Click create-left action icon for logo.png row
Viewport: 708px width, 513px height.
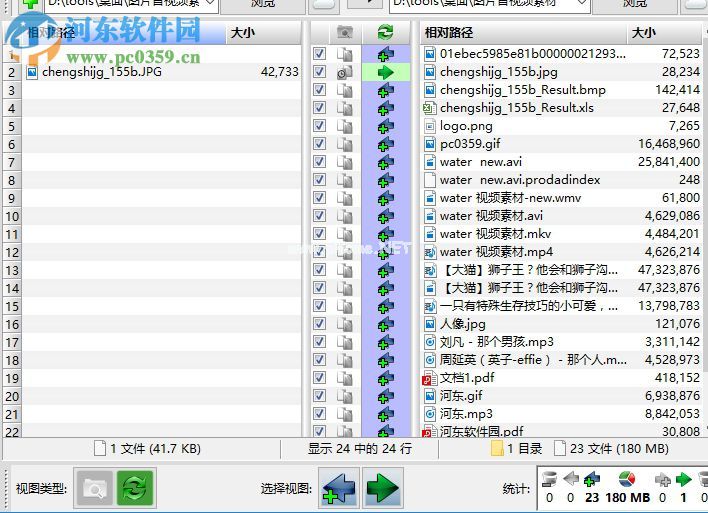(385, 126)
